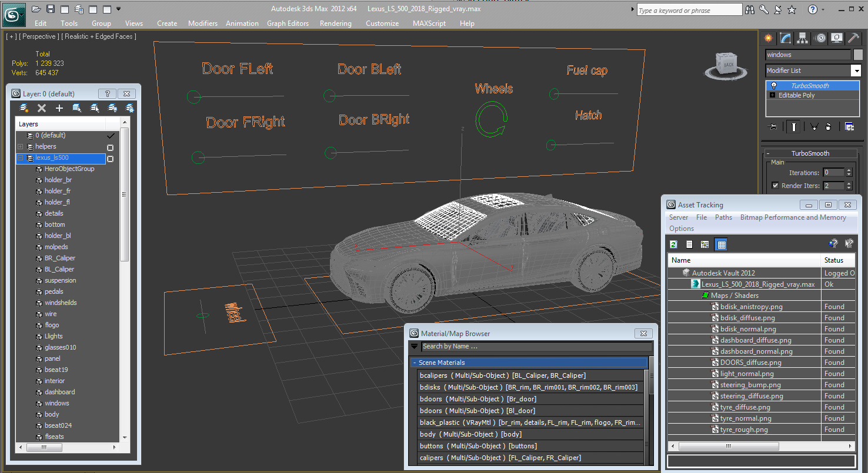Click the Open File icon in quick access toolbar

point(36,9)
